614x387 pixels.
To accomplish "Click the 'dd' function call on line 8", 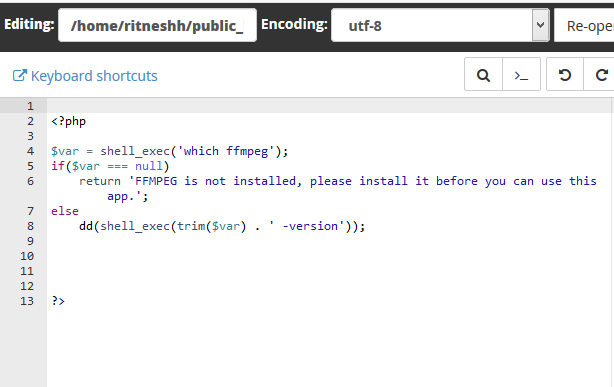I will click(x=86, y=226).
